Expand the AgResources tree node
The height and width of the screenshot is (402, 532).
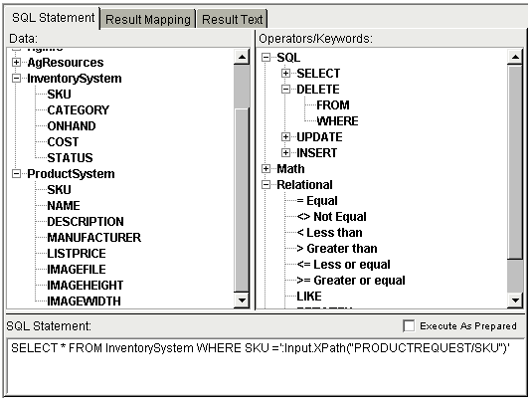tap(16, 63)
